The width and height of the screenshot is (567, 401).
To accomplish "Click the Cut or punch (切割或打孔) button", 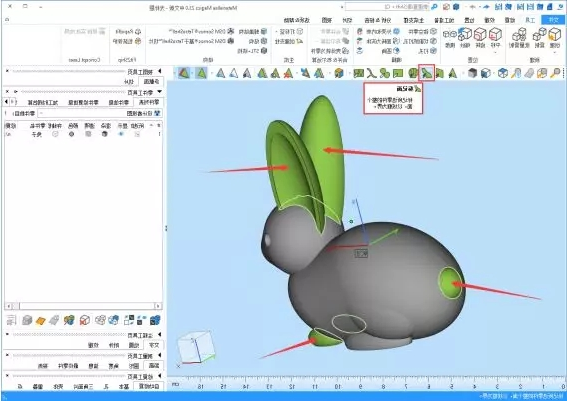I will 420,41.
